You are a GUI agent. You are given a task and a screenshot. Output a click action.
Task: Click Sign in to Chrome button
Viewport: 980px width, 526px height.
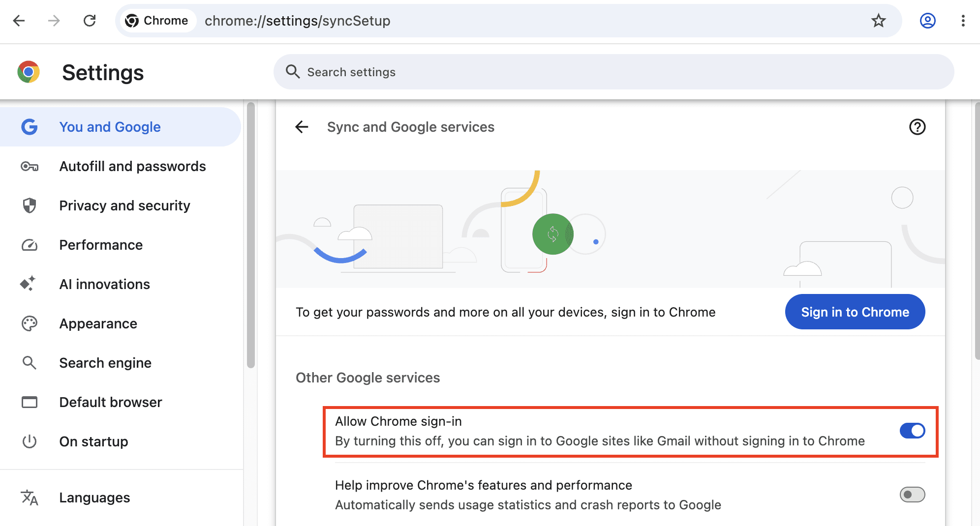click(x=855, y=312)
